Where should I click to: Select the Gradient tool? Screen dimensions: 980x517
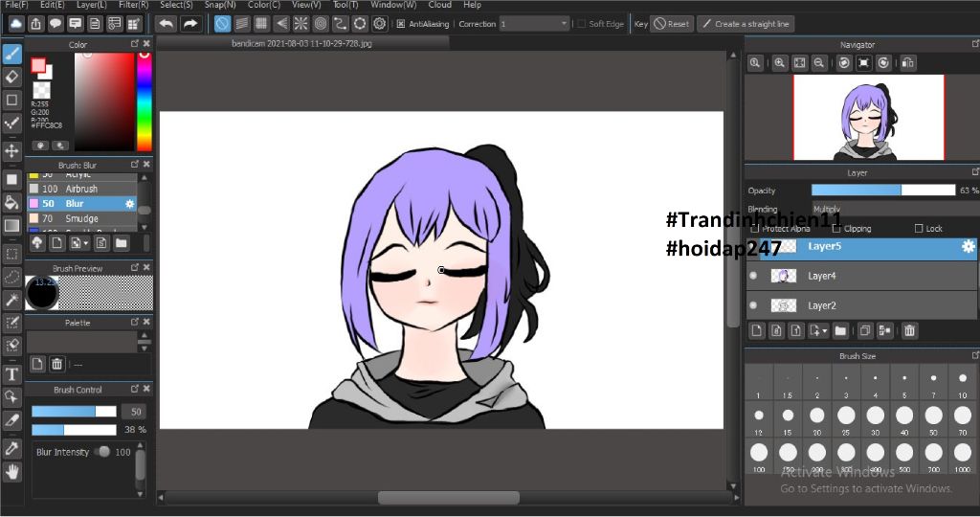[11, 225]
